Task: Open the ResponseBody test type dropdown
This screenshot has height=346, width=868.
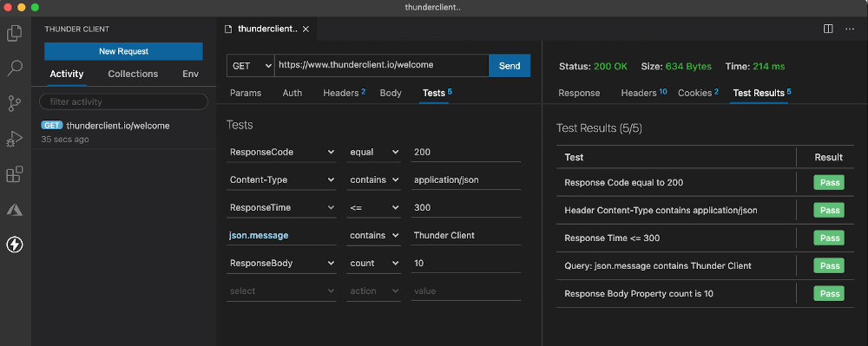Action: pyautogui.click(x=281, y=263)
